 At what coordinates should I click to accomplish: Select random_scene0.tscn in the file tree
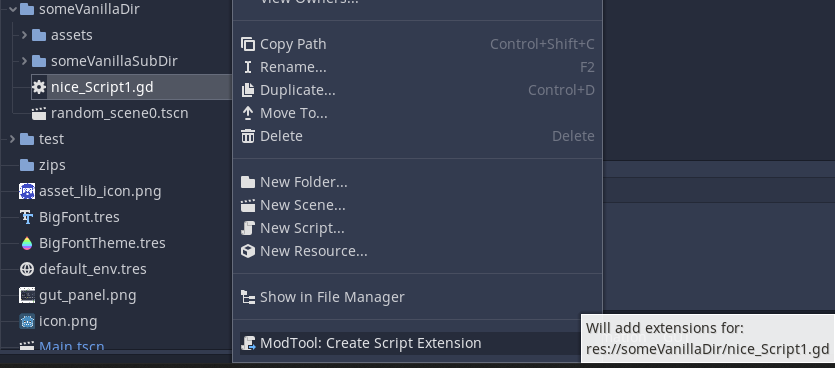(119, 113)
